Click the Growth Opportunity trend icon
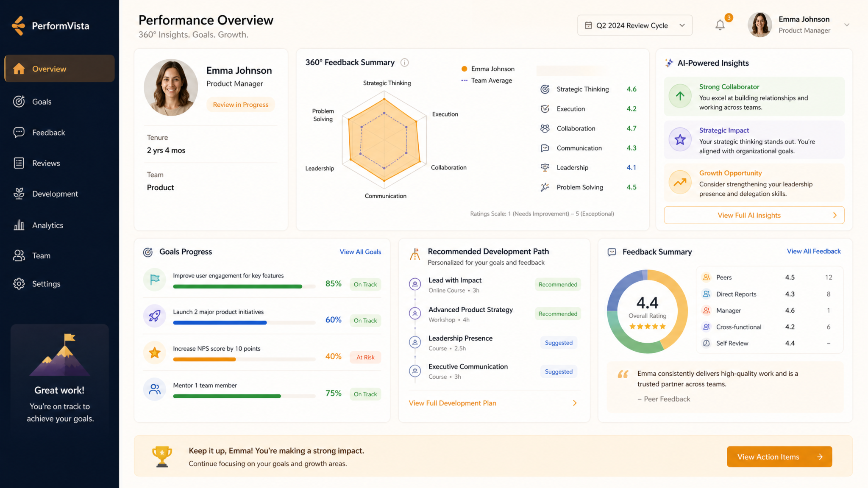The width and height of the screenshot is (868, 488). tap(680, 182)
